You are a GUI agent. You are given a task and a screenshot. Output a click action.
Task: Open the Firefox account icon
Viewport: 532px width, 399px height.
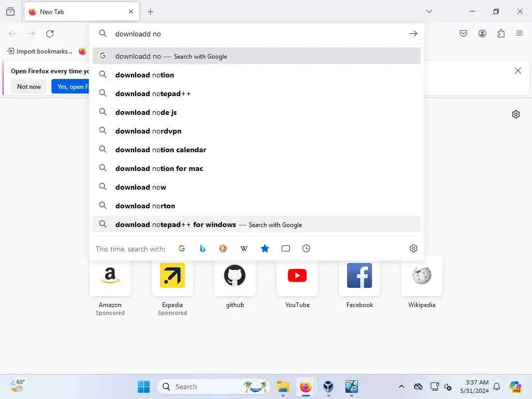pyautogui.click(x=482, y=33)
